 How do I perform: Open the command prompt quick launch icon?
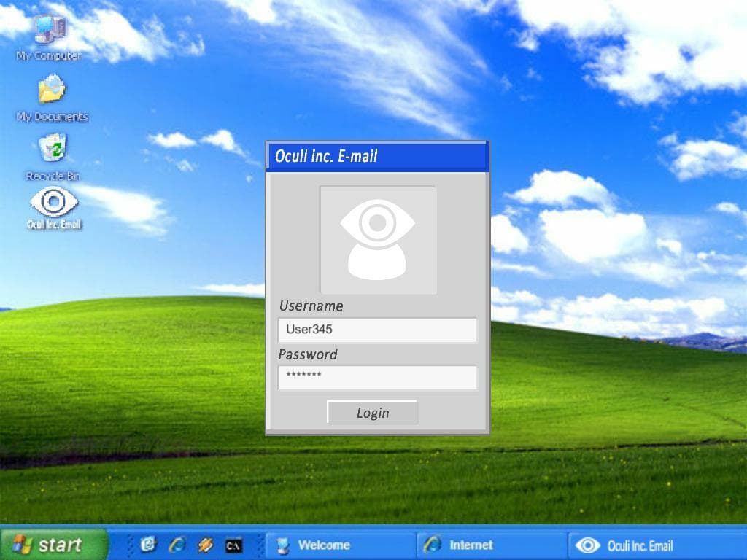coord(233,545)
